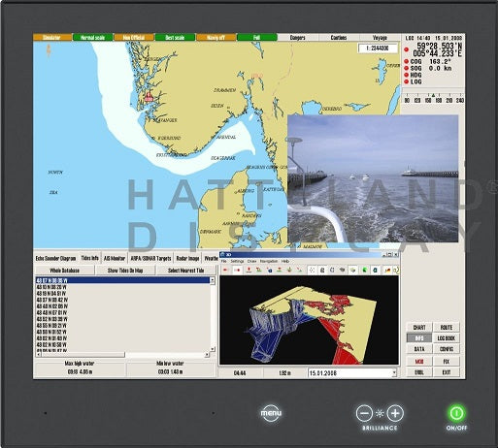Open the date dropdown showing 15.01.2008

coord(352,373)
